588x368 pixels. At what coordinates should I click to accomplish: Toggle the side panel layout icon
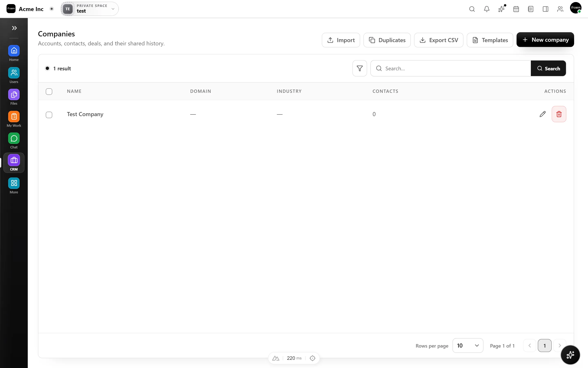546,9
